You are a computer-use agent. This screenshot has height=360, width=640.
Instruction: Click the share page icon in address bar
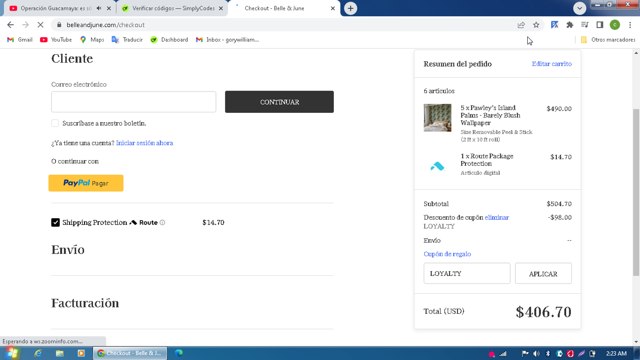pyautogui.click(x=521, y=25)
